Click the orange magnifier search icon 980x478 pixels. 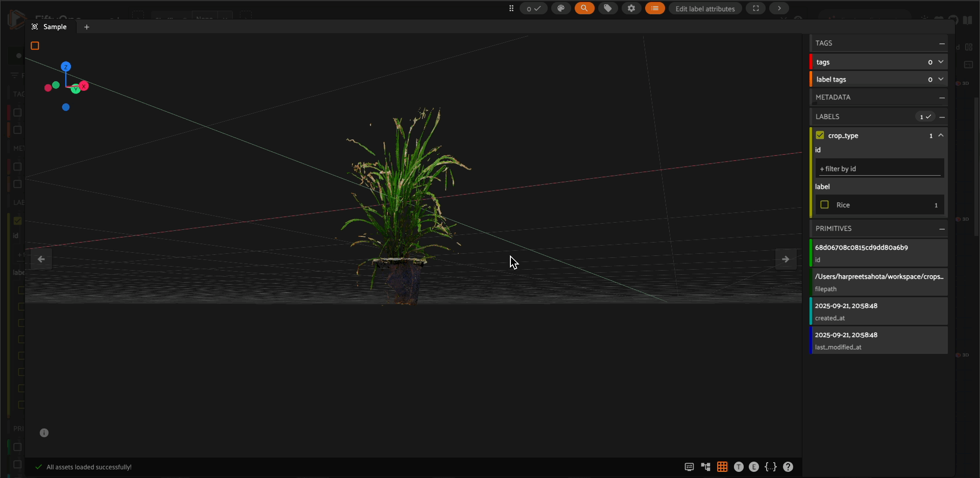584,8
